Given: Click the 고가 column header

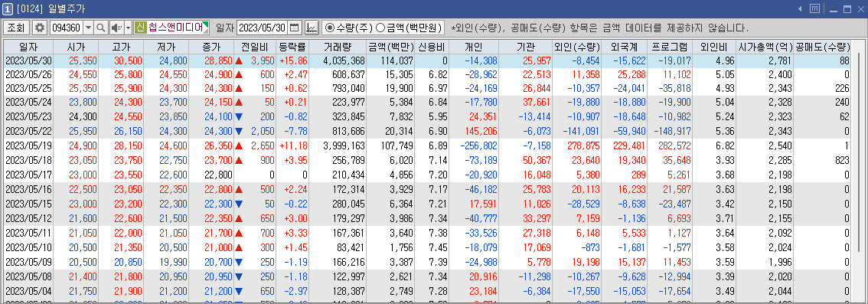Looking at the screenshot, I should 121,47.
